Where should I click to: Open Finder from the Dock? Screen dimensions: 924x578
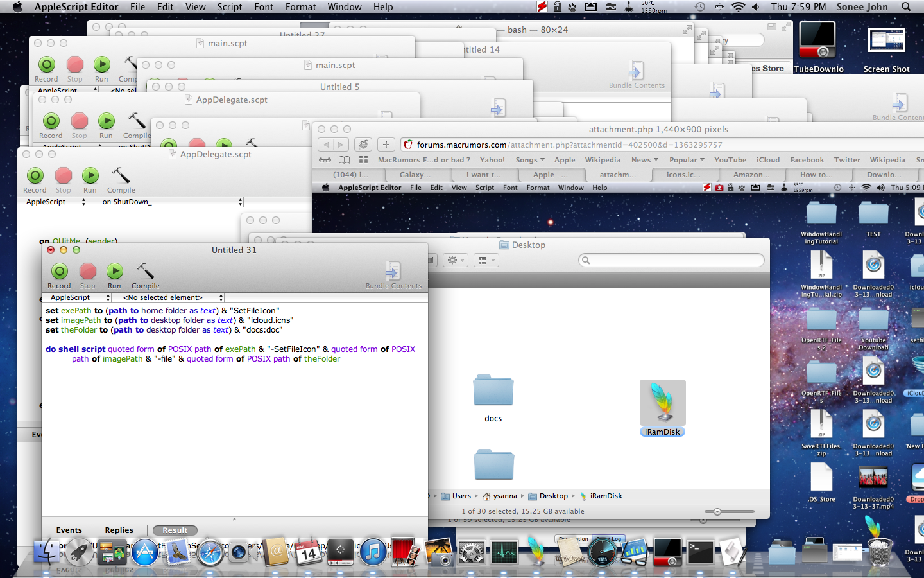pyautogui.click(x=47, y=552)
